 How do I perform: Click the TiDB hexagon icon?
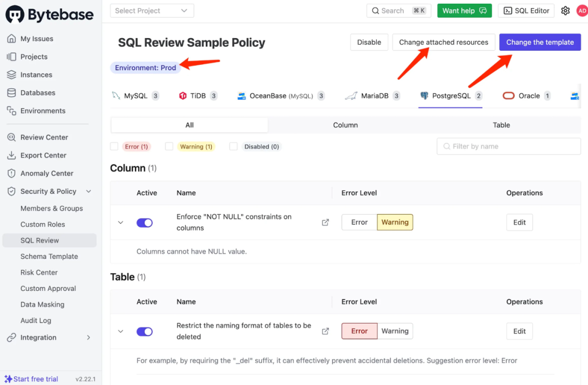coord(182,96)
